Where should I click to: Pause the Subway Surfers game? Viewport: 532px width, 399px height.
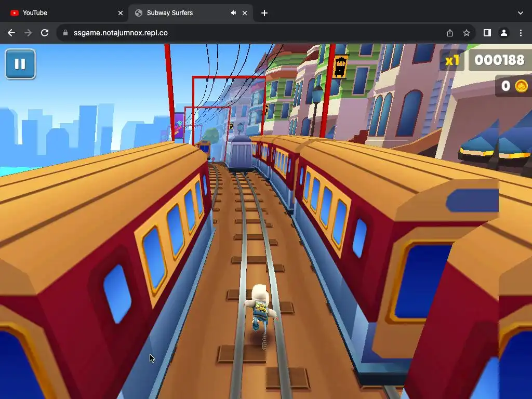point(20,64)
